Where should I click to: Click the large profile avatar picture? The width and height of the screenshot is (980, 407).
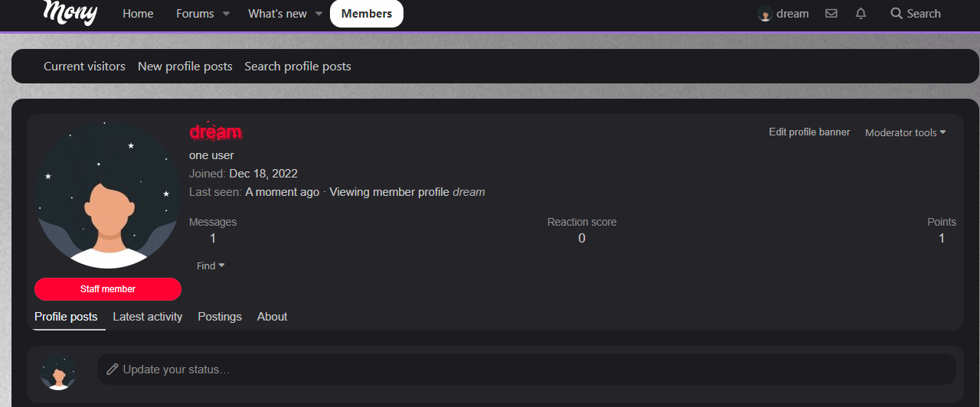pyautogui.click(x=107, y=195)
